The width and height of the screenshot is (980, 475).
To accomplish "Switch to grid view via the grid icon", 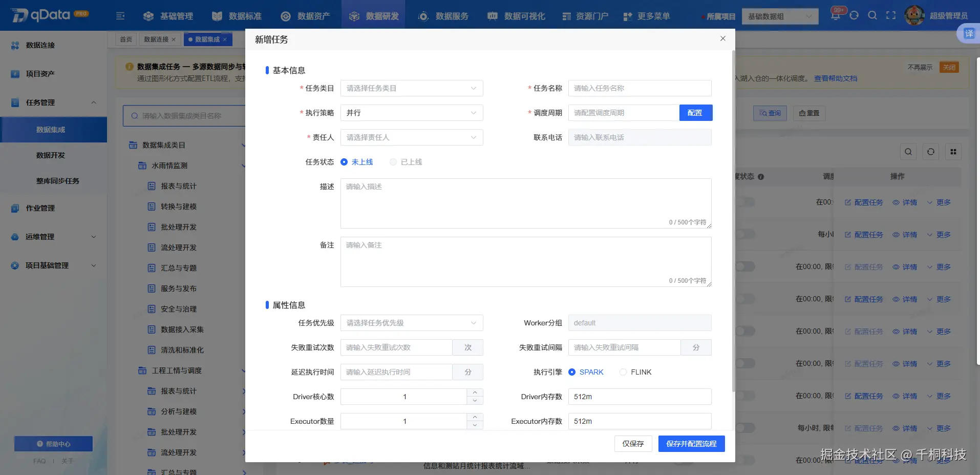I will coord(953,152).
